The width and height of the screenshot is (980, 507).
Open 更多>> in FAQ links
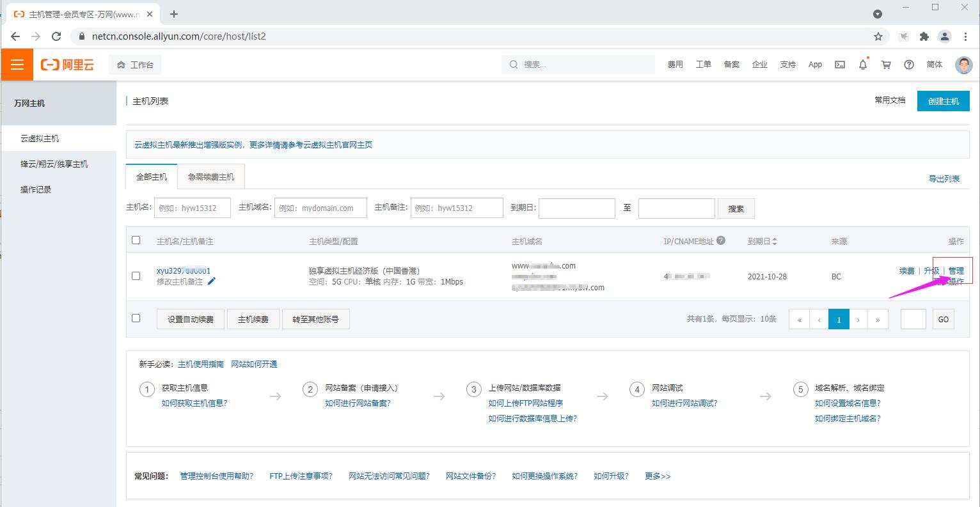[x=658, y=476]
